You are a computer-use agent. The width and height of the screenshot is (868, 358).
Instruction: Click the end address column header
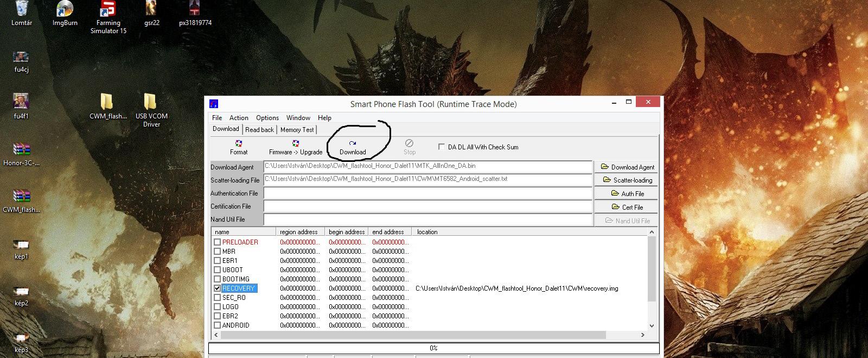[x=390, y=232]
